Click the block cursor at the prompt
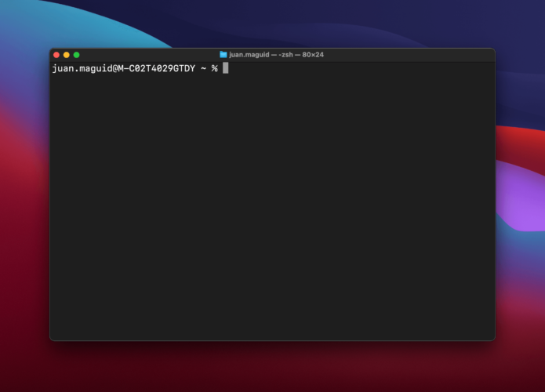545x392 pixels. tap(225, 68)
